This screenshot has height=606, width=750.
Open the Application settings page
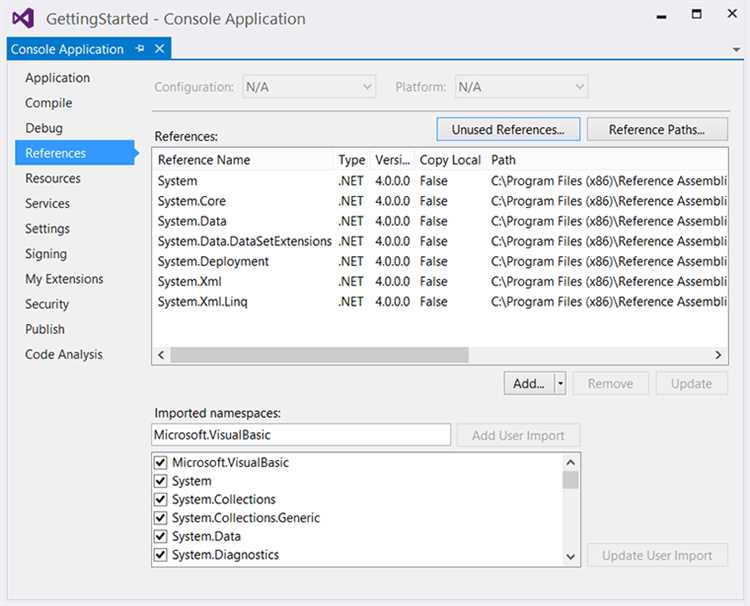coord(57,77)
